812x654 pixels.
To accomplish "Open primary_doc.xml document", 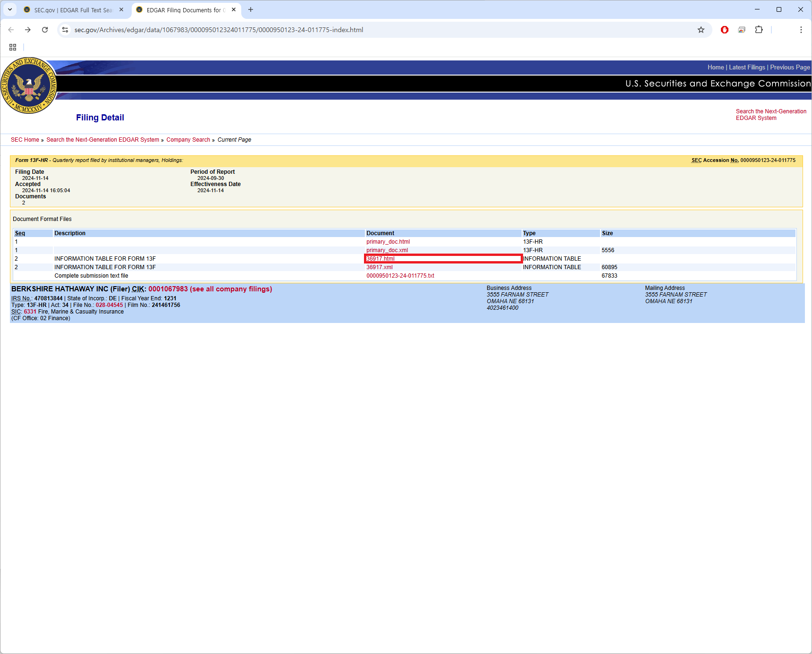I will [x=387, y=250].
